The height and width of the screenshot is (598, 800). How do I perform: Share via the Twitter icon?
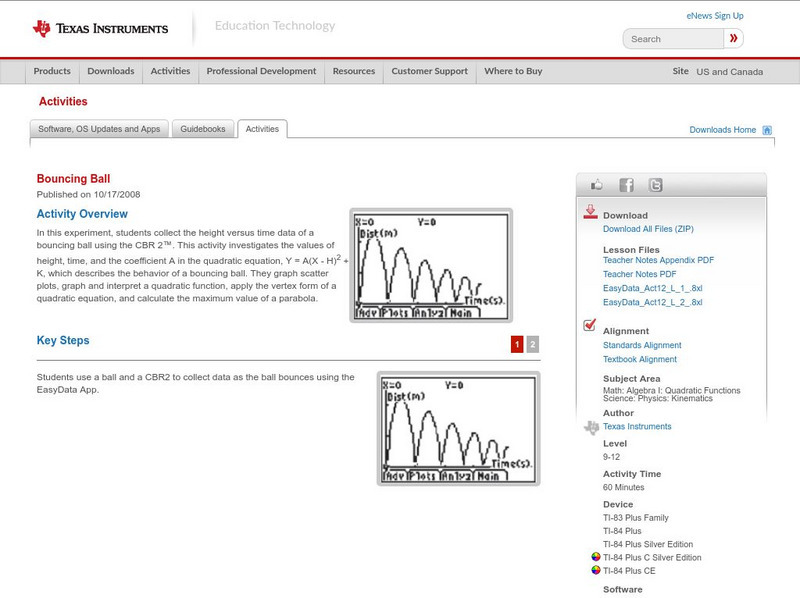655,185
